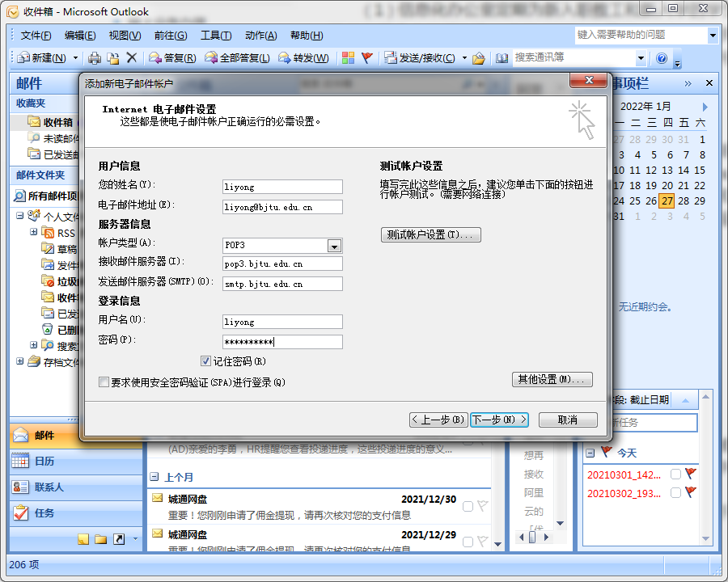Click the Follow Up red flag icon
Viewport: 728px width, 582px height.
coord(367,58)
